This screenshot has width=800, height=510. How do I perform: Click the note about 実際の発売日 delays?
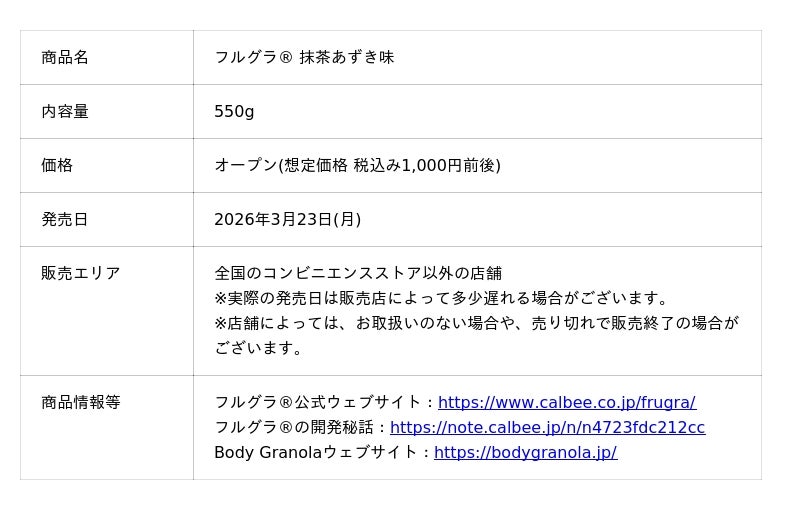(442, 298)
